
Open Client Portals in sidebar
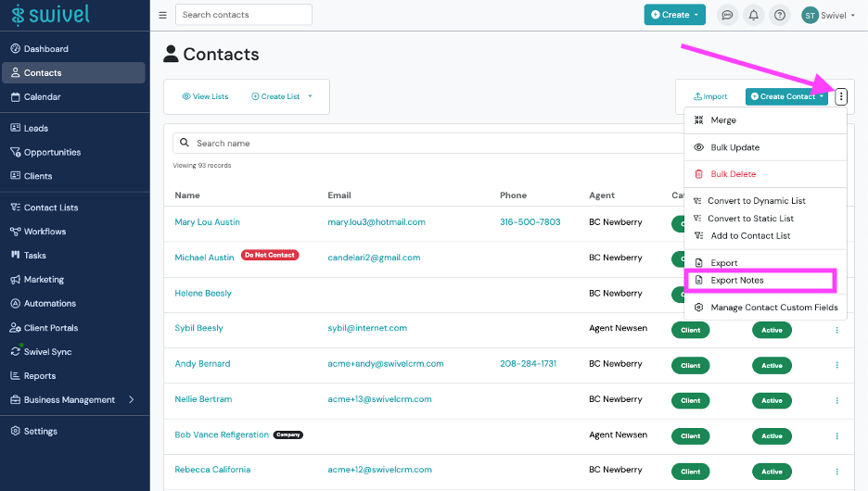point(45,327)
